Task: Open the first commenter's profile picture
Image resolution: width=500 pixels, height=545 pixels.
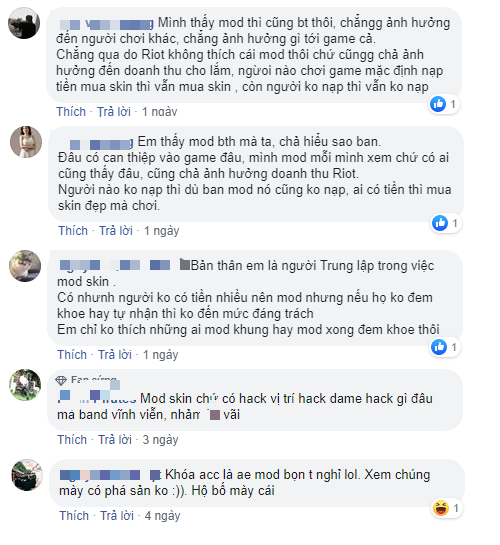Action: coord(24,23)
